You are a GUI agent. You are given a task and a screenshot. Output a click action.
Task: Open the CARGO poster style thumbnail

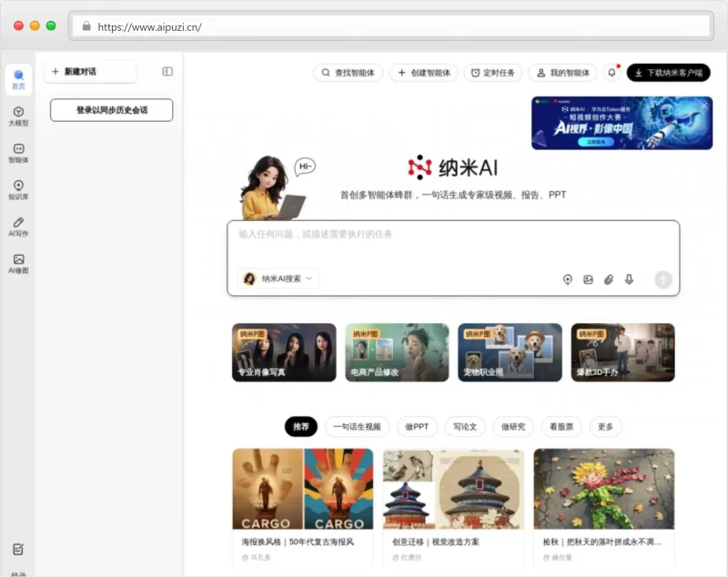(303, 489)
